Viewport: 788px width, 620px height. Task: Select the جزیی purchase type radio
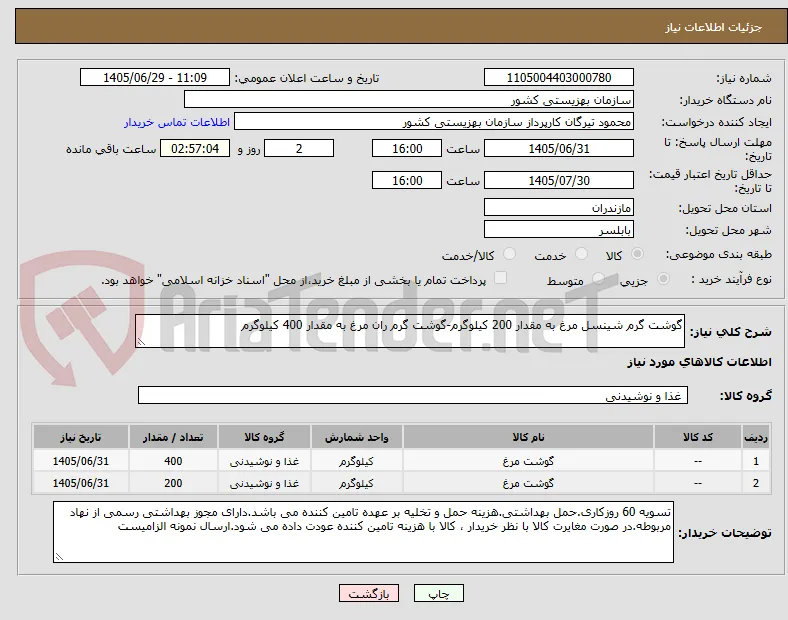click(x=663, y=279)
